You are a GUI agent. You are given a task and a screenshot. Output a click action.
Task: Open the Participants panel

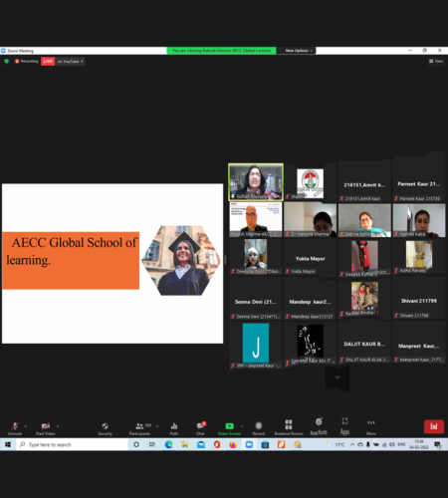pos(139,428)
